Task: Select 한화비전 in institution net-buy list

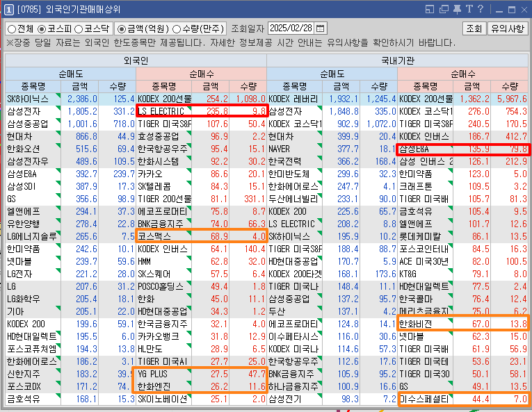Action: [x=416, y=324]
